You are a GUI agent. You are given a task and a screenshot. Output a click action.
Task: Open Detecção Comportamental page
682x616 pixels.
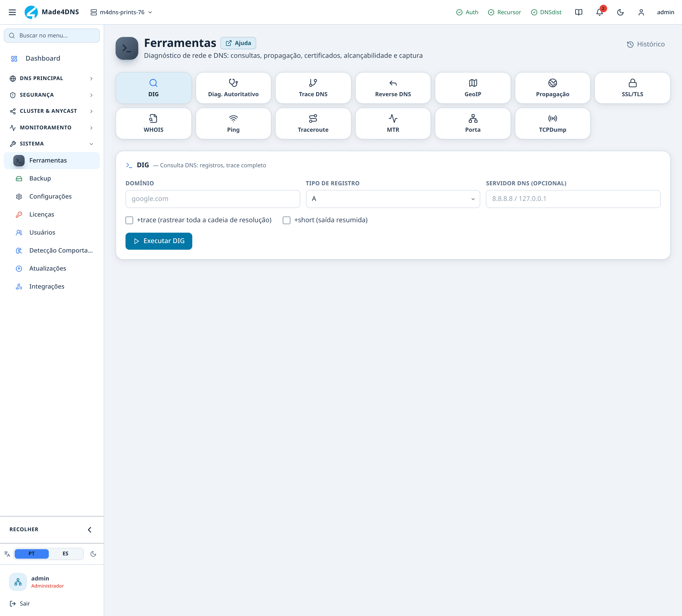(52, 250)
